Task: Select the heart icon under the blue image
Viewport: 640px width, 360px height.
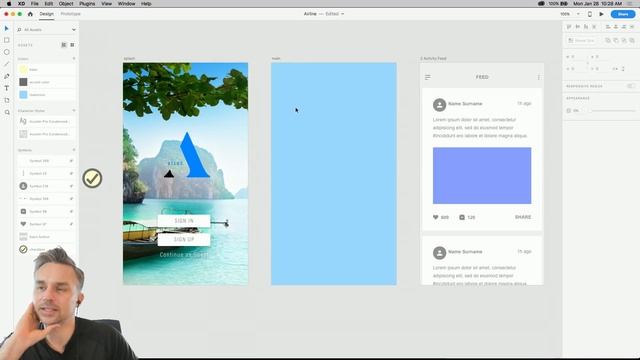Action: pyautogui.click(x=436, y=217)
